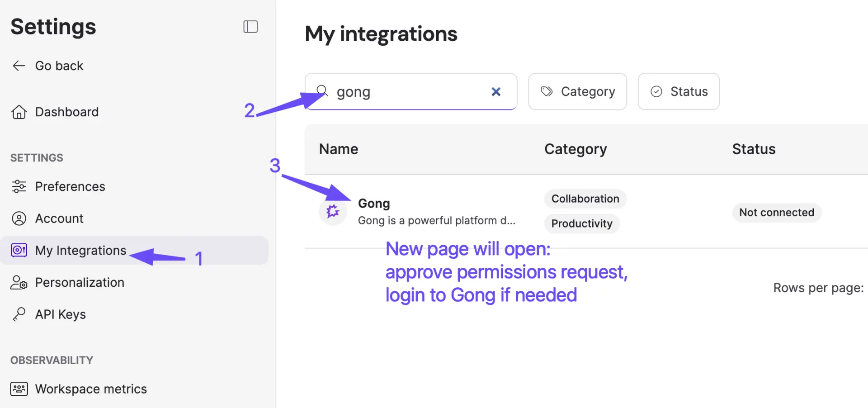868x408 pixels.
Task: Click the Account person icon
Action: (x=19, y=218)
